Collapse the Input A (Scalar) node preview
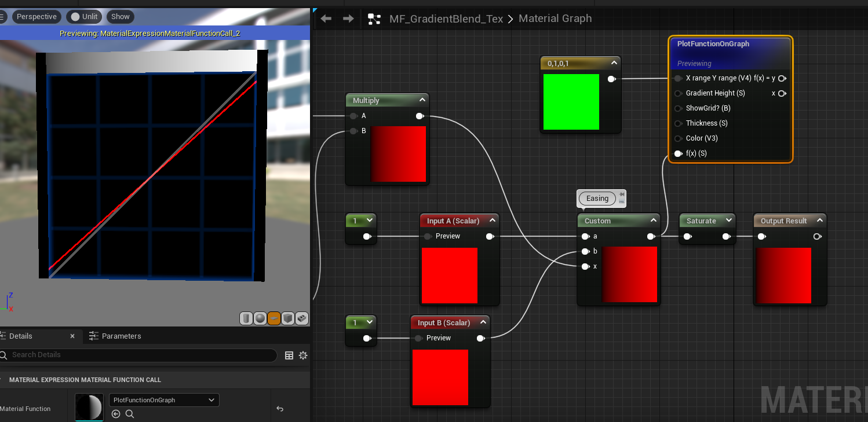 click(492, 221)
